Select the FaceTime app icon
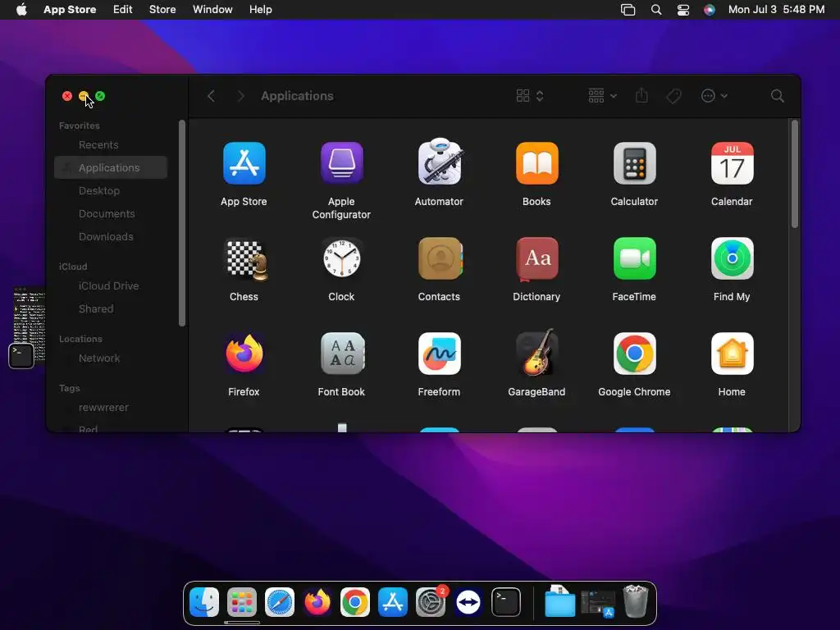The image size is (840, 630). click(x=634, y=258)
